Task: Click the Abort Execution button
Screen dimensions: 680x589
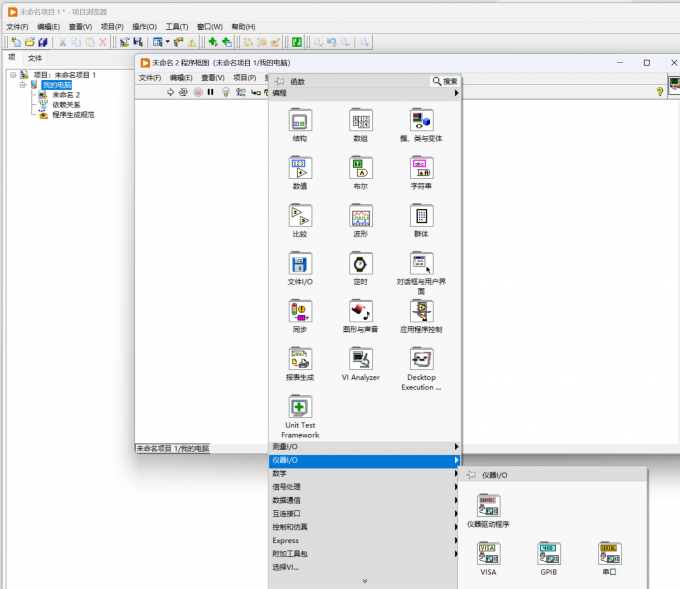Action: [x=198, y=92]
